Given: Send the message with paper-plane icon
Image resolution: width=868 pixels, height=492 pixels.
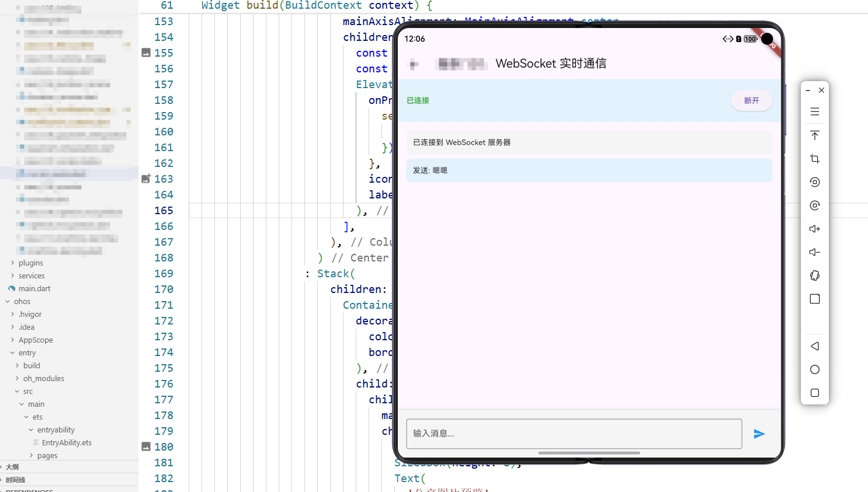Looking at the screenshot, I should [x=759, y=434].
